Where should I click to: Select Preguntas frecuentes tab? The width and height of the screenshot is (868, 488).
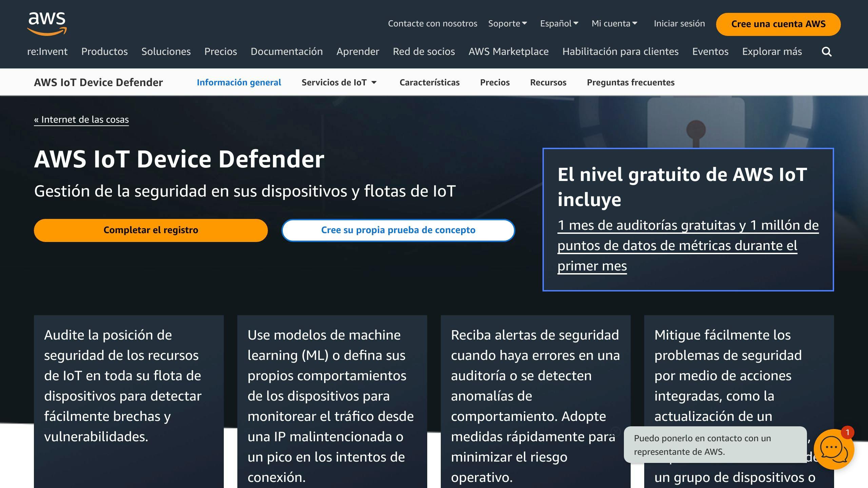[x=631, y=82]
